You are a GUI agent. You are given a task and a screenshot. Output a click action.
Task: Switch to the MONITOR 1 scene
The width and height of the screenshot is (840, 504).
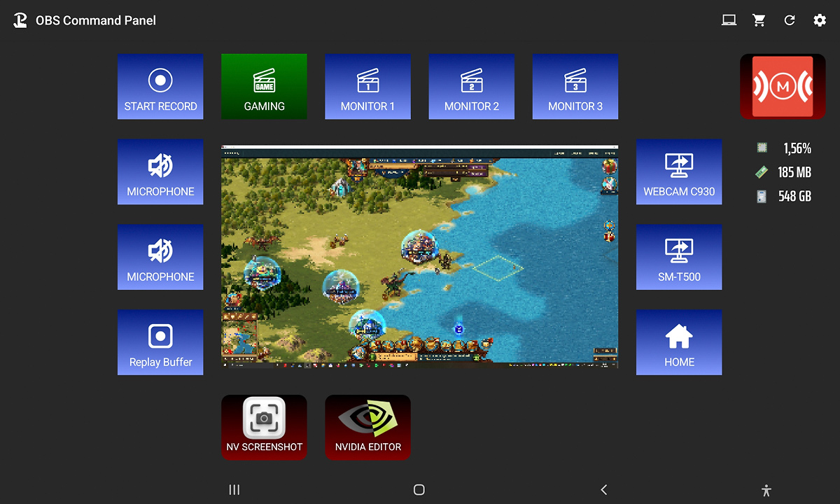point(367,87)
